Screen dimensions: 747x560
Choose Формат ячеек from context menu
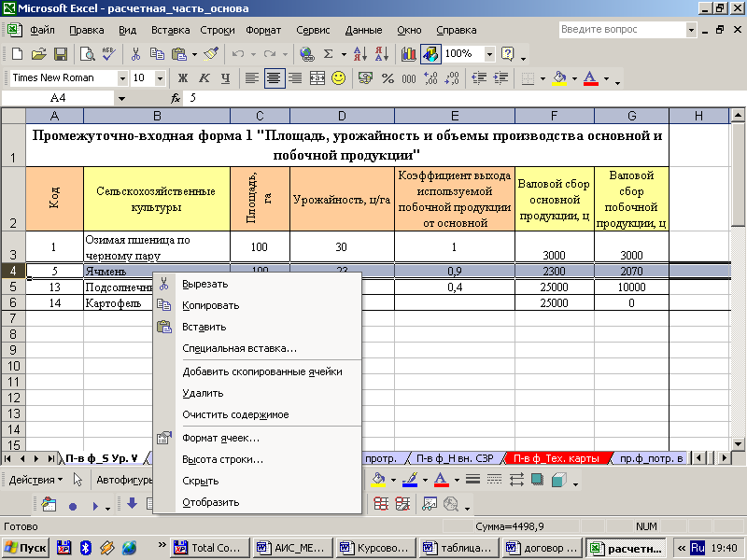click(258, 438)
